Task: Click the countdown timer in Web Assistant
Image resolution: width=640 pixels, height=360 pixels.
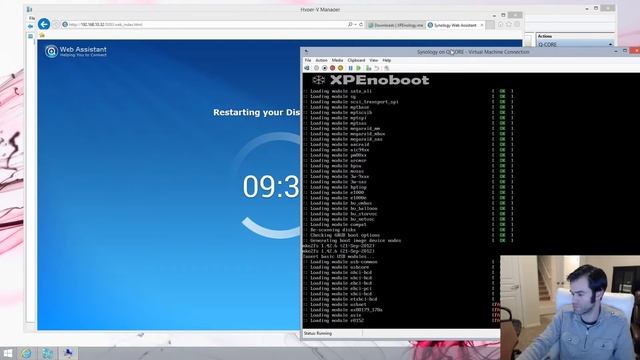Action: tap(271, 187)
